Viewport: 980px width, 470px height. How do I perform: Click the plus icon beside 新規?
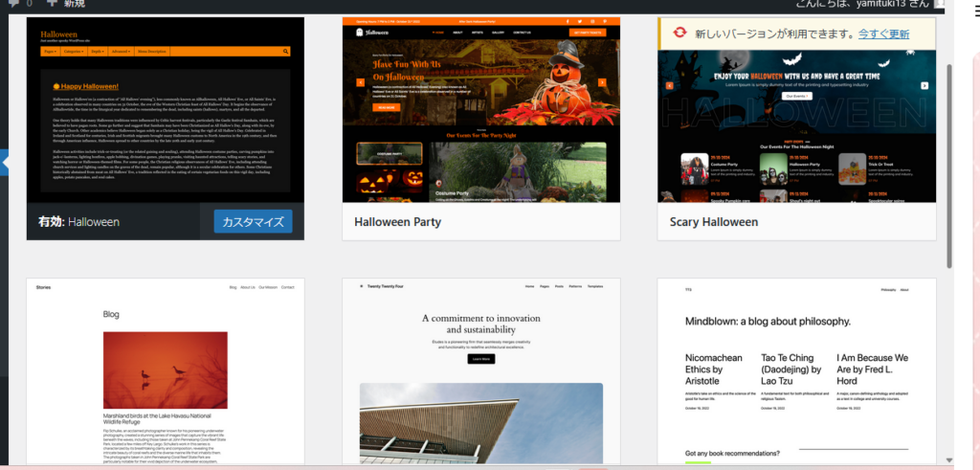(x=52, y=4)
